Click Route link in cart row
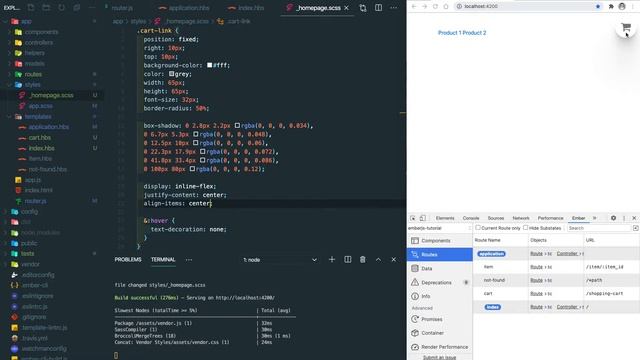The image size is (640, 360). click(536, 293)
